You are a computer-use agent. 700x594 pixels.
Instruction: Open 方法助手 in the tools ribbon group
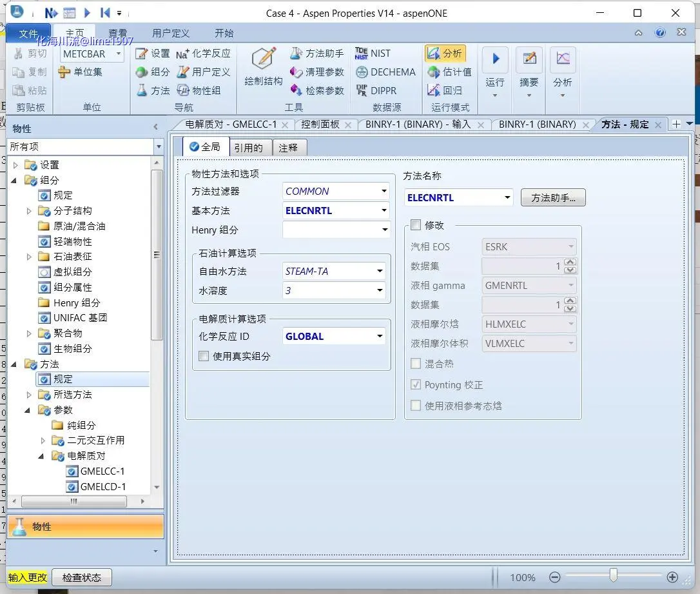tap(317, 54)
